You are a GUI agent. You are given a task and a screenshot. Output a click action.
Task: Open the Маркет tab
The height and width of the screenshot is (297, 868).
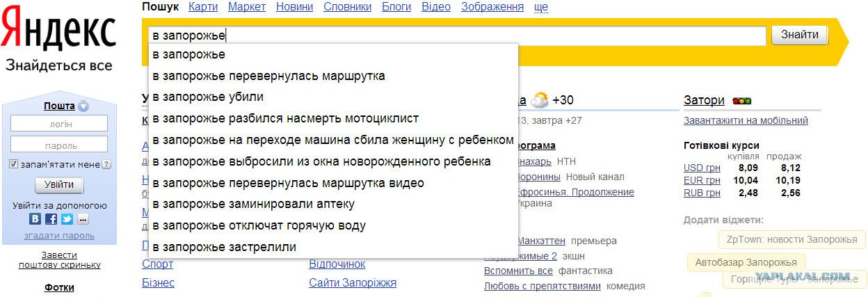click(247, 7)
